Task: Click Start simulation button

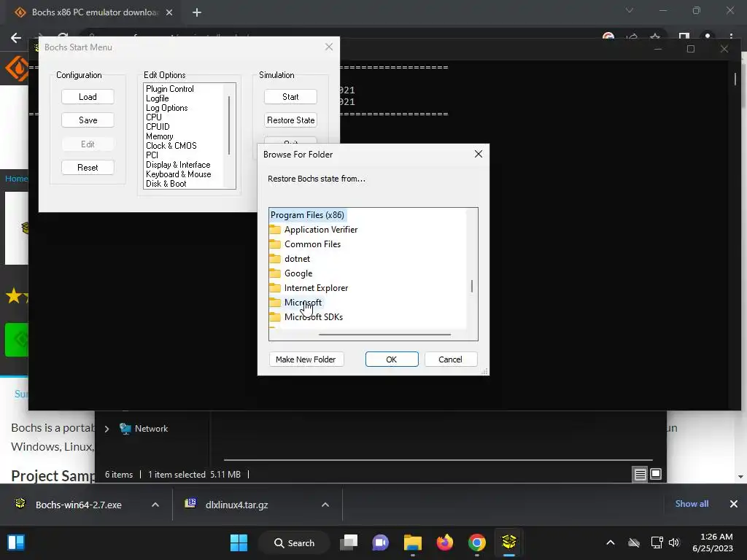Action: point(290,97)
